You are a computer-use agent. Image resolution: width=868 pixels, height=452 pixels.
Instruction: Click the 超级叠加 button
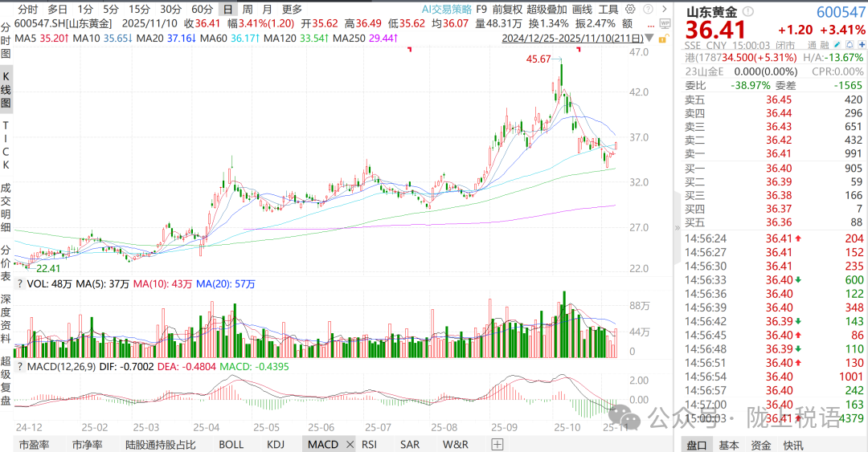point(546,10)
